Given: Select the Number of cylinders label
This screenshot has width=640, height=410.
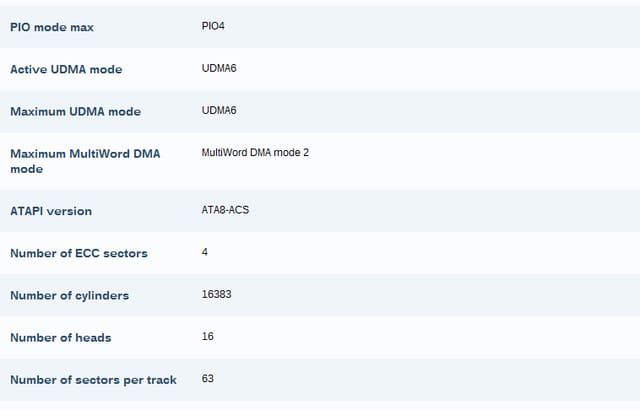Looking at the screenshot, I should click(x=69, y=295).
